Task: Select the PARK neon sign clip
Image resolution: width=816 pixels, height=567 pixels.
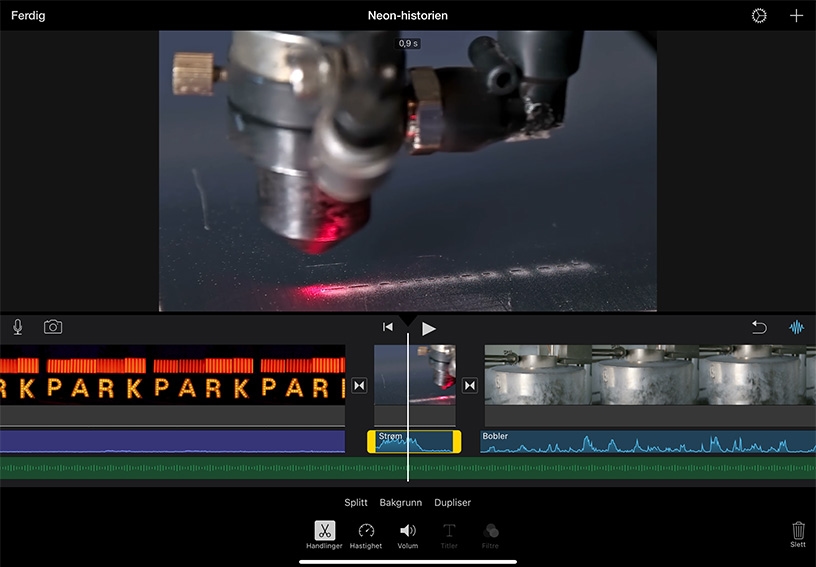Action: (x=172, y=375)
